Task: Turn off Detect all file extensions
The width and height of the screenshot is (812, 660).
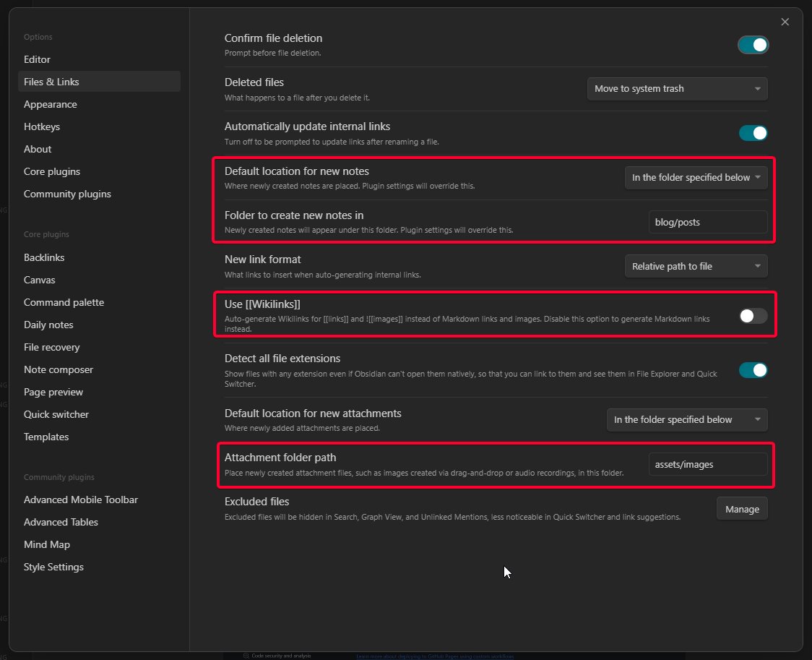Action: [753, 370]
